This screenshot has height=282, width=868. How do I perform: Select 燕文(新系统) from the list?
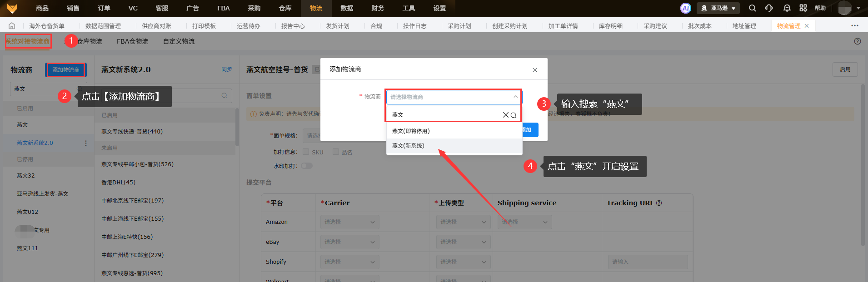click(x=408, y=146)
